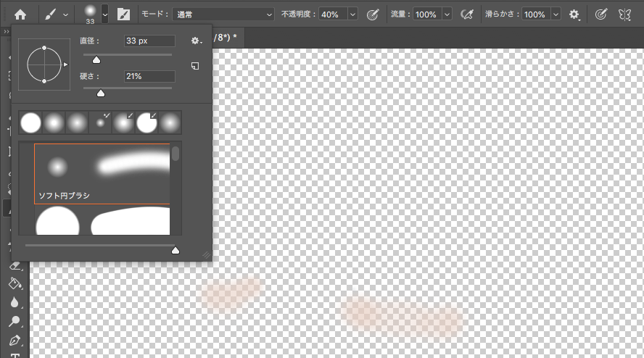Enable airbrush-style build-up icon
This screenshot has height=358, width=644.
click(466, 14)
